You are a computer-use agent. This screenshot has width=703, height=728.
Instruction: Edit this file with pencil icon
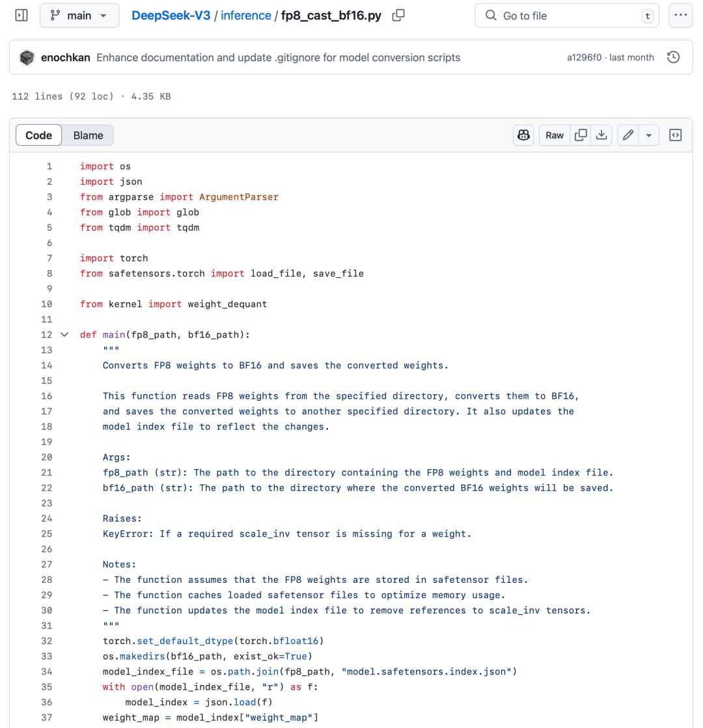coord(628,135)
